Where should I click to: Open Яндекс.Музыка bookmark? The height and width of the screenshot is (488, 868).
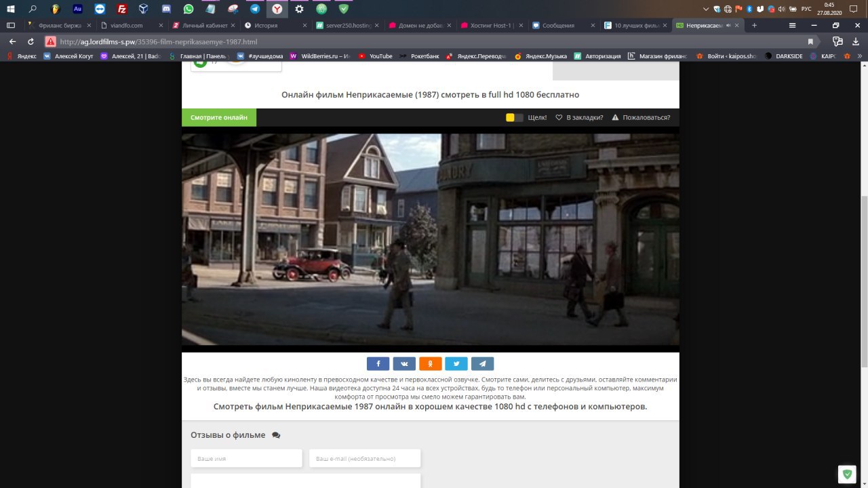coord(540,56)
